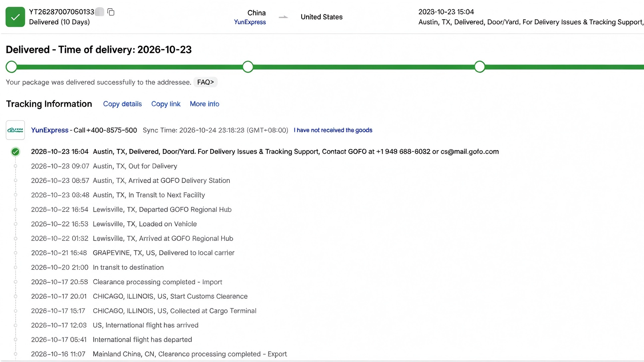Open the YunExpress carrier link under China

[250, 22]
